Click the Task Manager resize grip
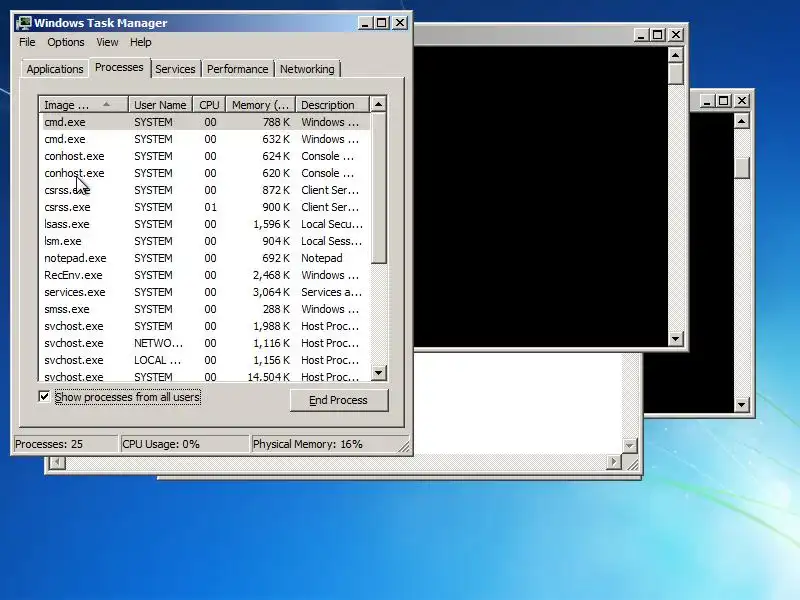 pos(404,446)
